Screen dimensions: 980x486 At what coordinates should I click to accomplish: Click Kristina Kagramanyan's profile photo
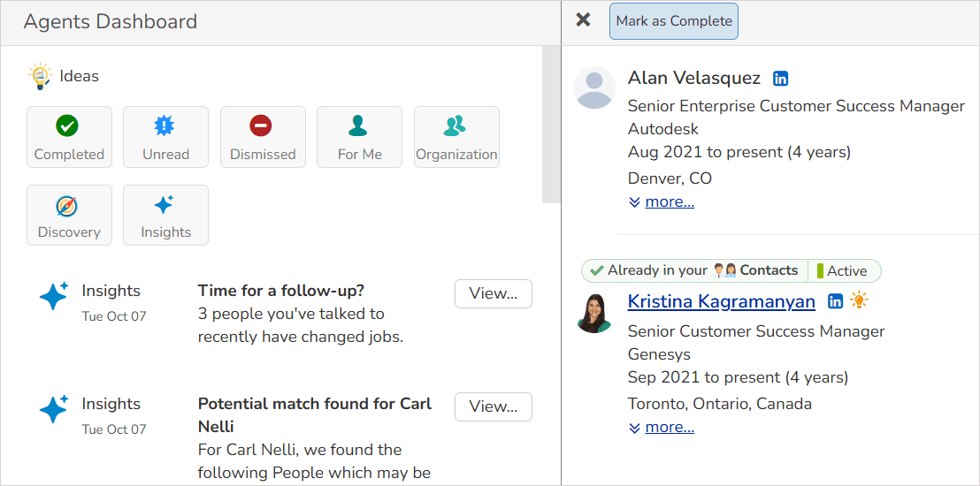coord(594,312)
